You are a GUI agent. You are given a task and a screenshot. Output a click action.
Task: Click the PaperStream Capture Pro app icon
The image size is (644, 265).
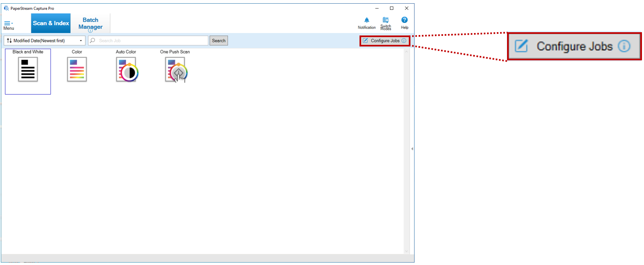pyautogui.click(x=6, y=8)
